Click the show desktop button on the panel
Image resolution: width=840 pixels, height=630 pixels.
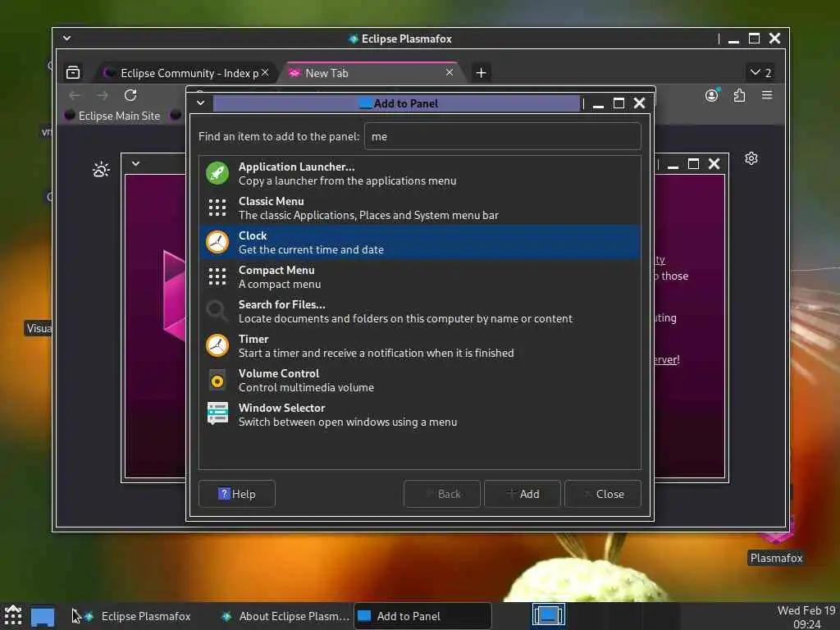click(43, 616)
